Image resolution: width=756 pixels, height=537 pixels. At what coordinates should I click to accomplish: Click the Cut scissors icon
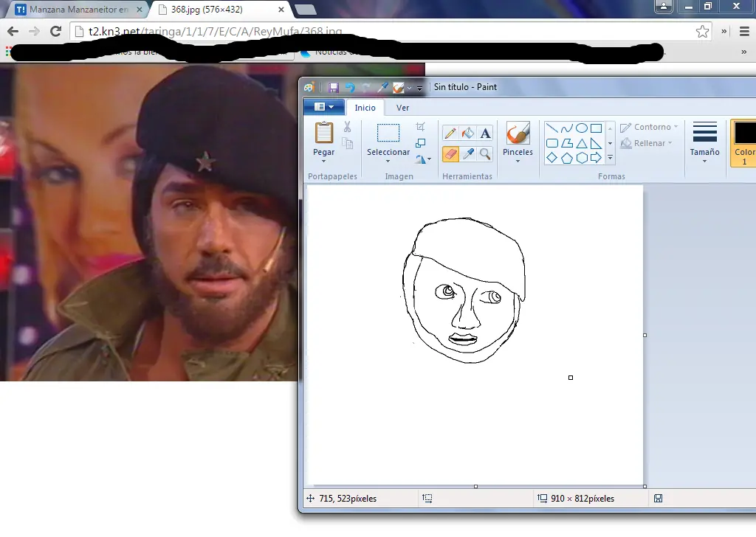pos(347,127)
